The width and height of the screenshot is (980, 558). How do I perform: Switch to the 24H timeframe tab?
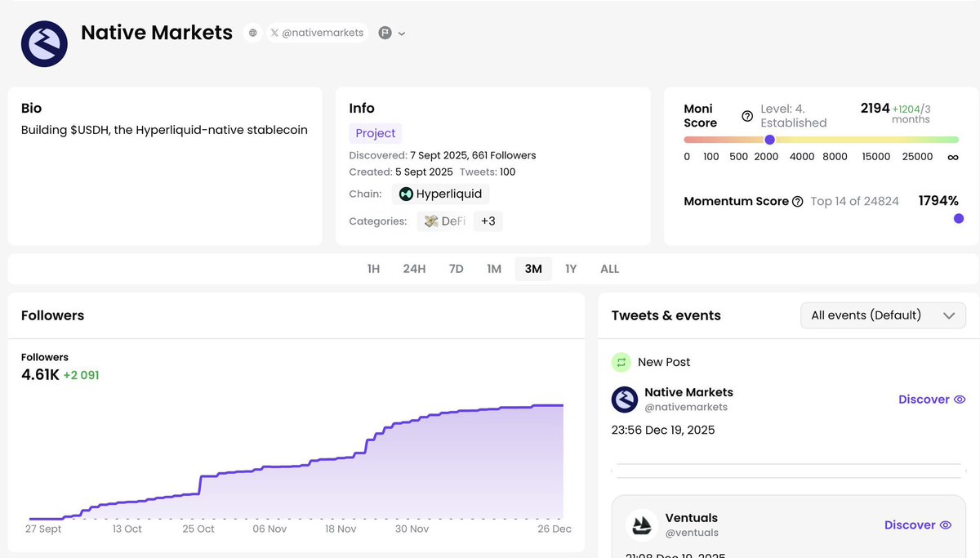coord(415,268)
